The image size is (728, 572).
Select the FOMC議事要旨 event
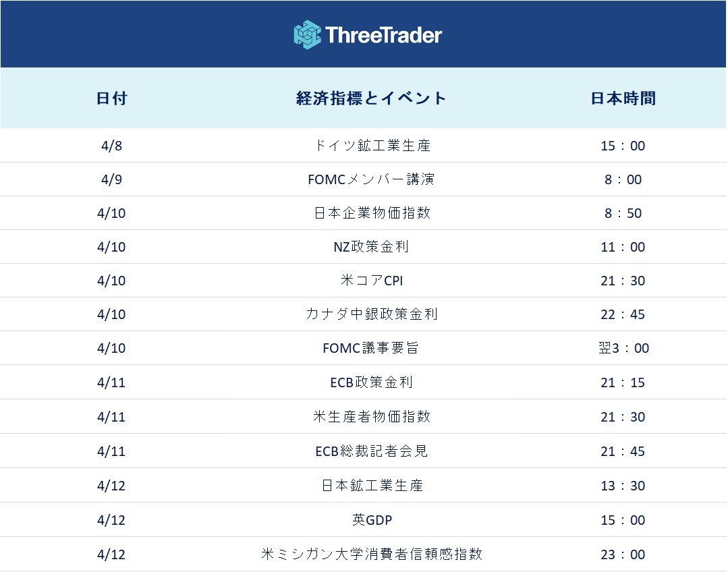[x=372, y=348]
